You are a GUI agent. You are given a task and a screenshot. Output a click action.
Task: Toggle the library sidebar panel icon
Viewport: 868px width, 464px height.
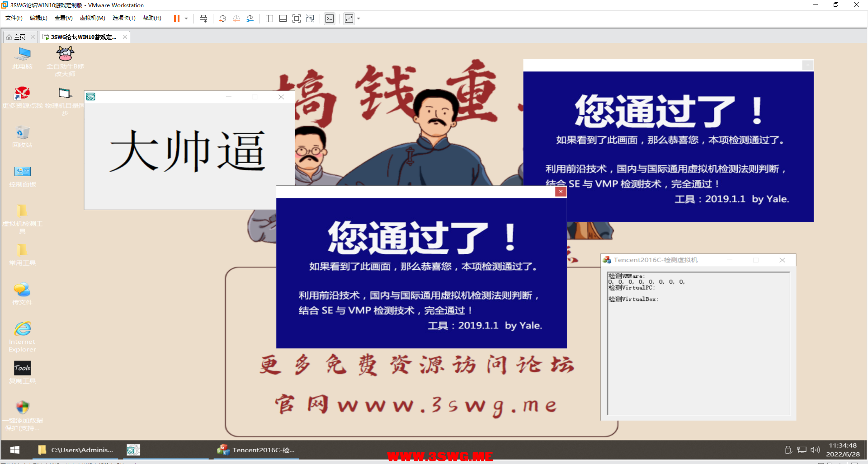(x=269, y=19)
